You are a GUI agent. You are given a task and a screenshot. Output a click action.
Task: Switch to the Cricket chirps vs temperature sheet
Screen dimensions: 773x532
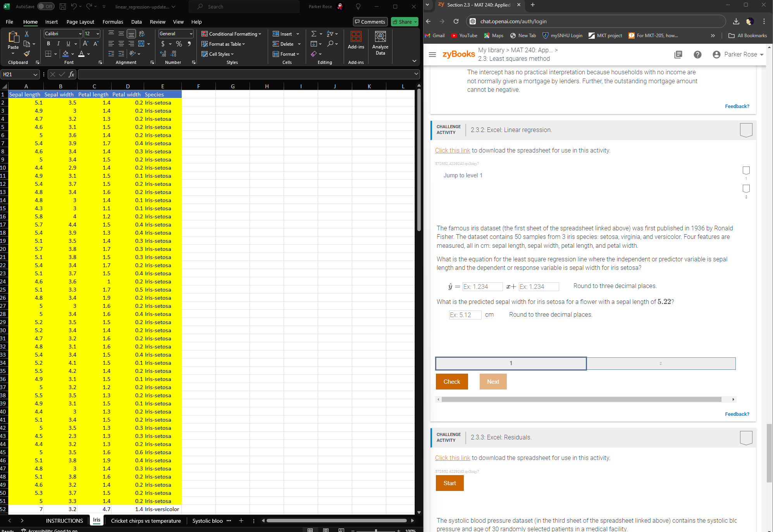pyautogui.click(x=146, y=521)
